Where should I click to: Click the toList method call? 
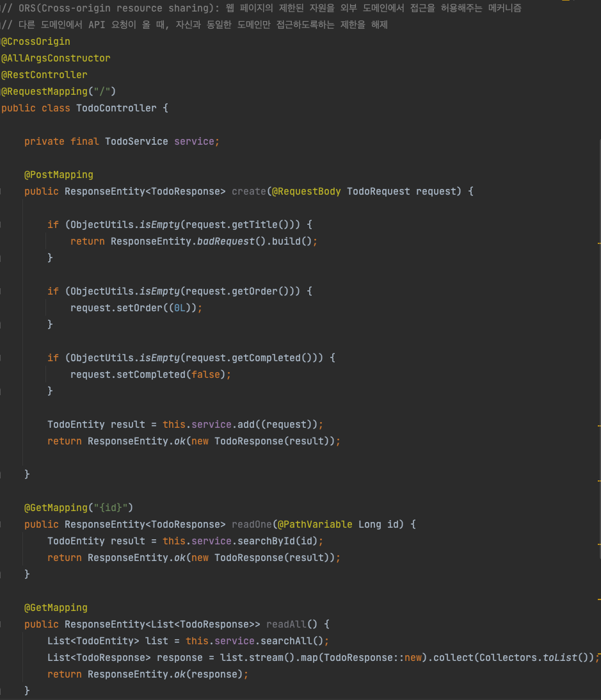[560, 658]
